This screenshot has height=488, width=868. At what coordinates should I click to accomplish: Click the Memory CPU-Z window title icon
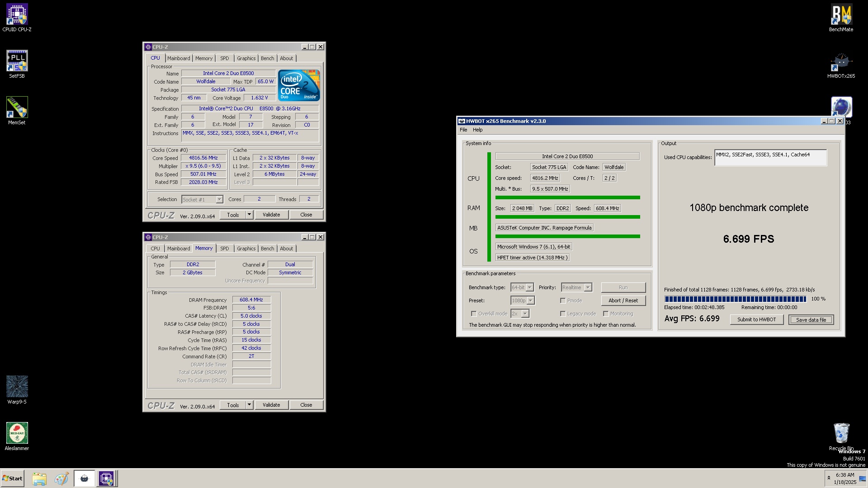pos(148,237)
